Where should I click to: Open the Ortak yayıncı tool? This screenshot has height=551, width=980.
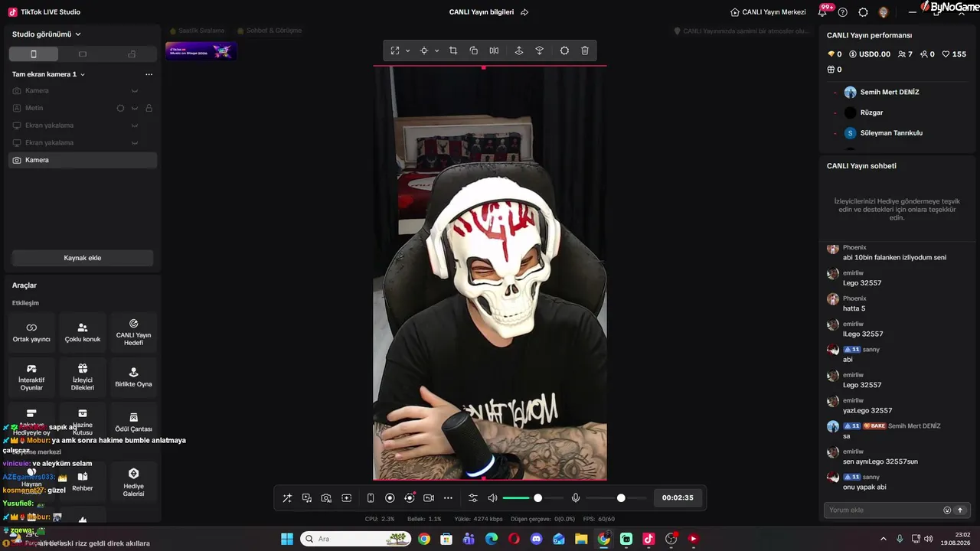click(x=31, y=332)
